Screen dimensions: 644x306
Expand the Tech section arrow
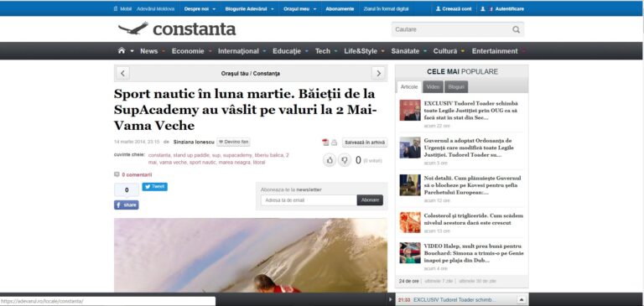pyautogui.click(x=335, y=51)
